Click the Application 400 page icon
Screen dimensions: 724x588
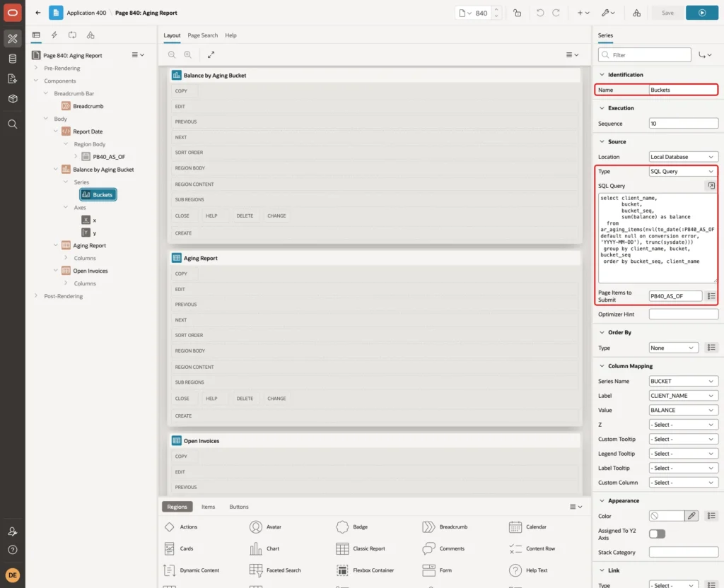click(56, 13)
